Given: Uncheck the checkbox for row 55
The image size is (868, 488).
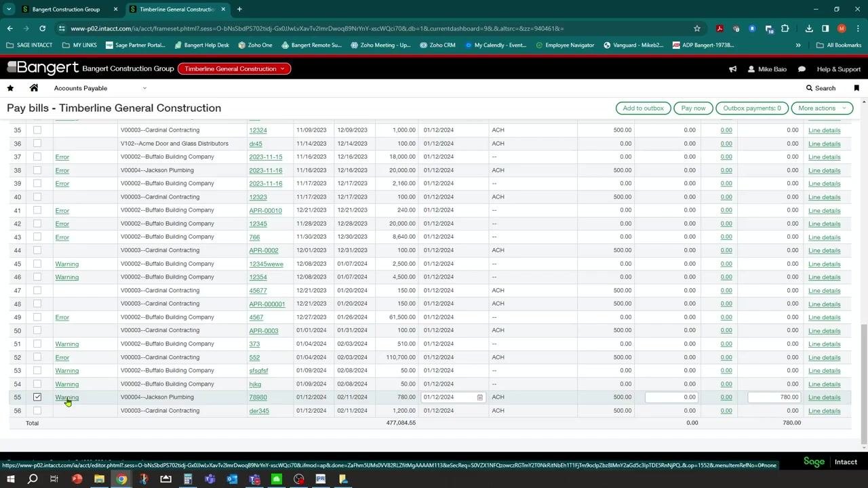Looking at the screenshot, I should (37, 397).
